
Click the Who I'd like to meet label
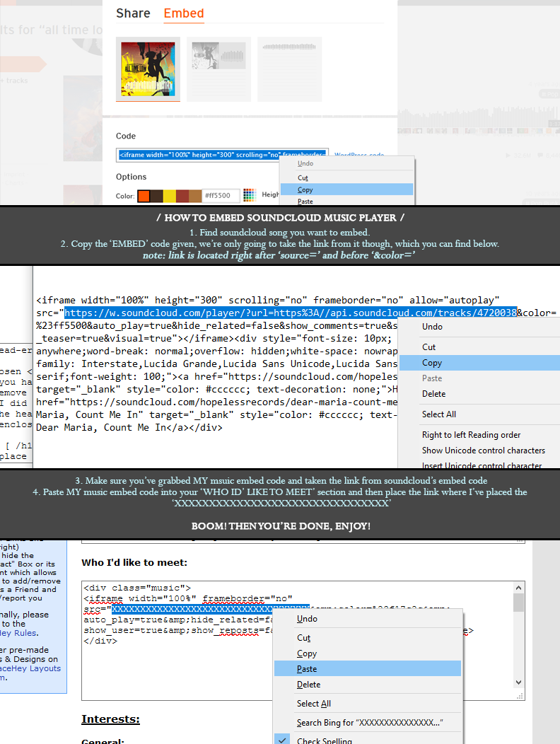click(x=134, y=562)
